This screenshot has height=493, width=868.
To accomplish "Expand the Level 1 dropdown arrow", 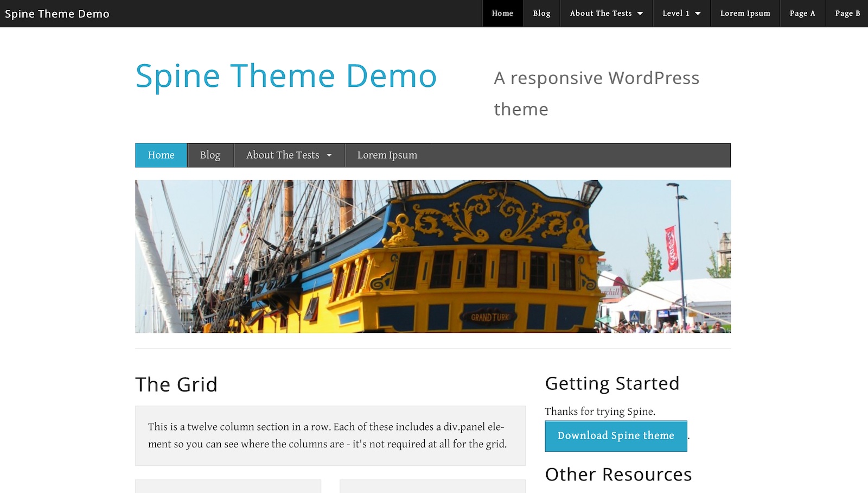I will tap(698, 14).
